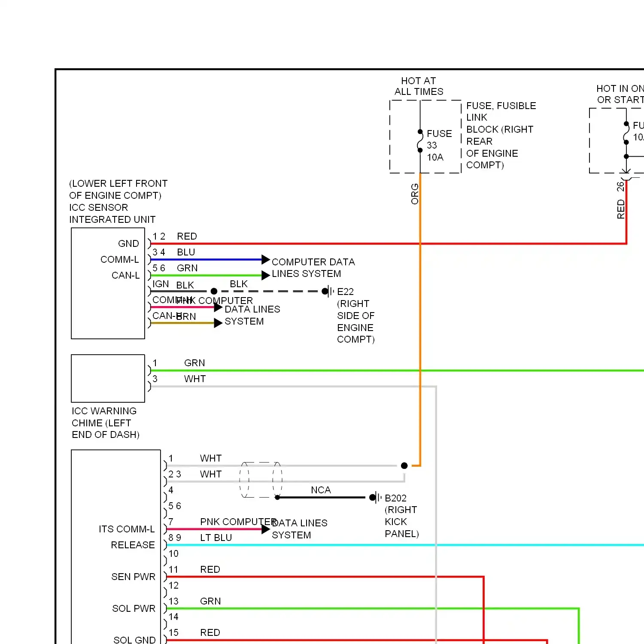
Task: Click the "RED" label at pin 15
Action: [210, 632]
